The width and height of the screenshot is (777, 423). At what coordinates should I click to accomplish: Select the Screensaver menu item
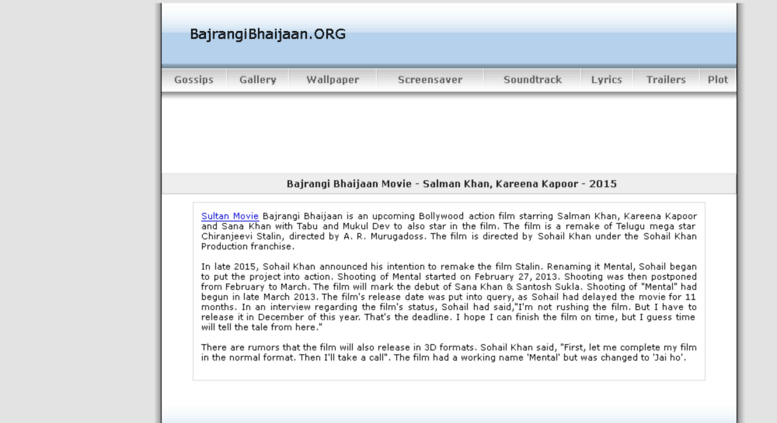pyautogui.click(x=430, y=80)
